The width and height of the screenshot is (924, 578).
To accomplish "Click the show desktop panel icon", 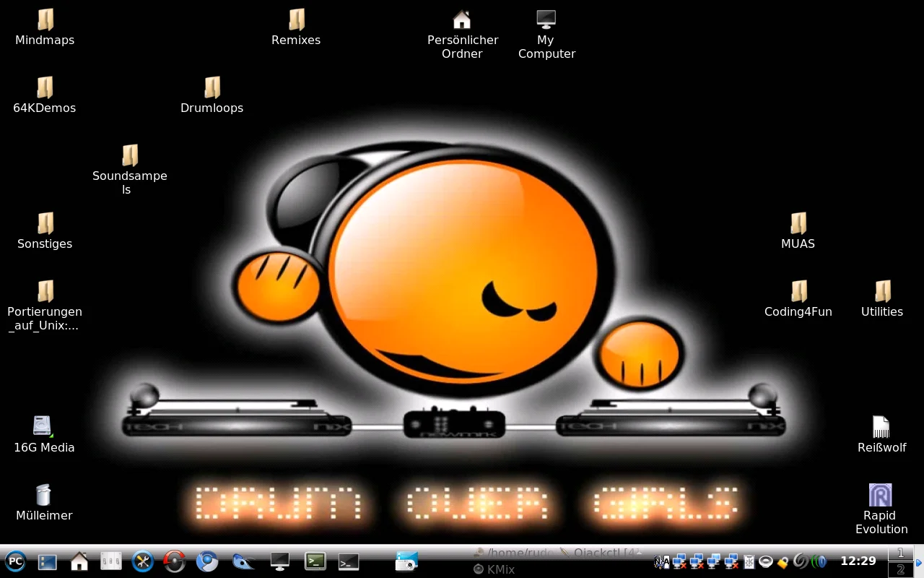I will pyautogui.click(x=47, y=561).
